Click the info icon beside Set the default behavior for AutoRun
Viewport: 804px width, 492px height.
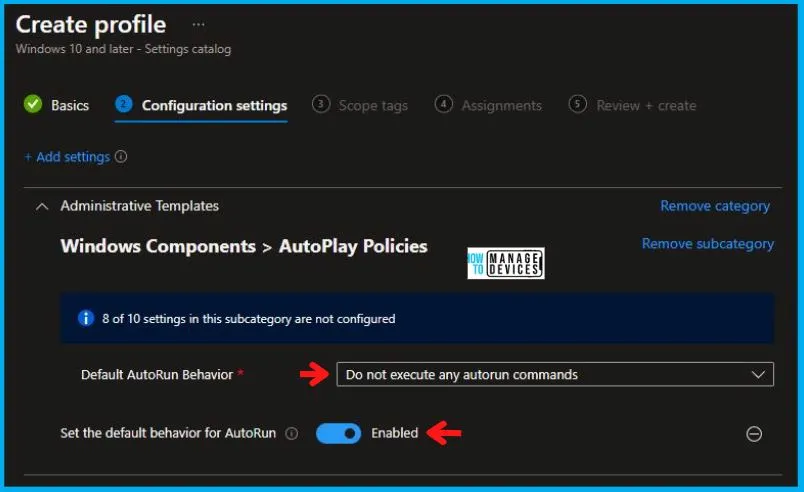click(292, 434)
